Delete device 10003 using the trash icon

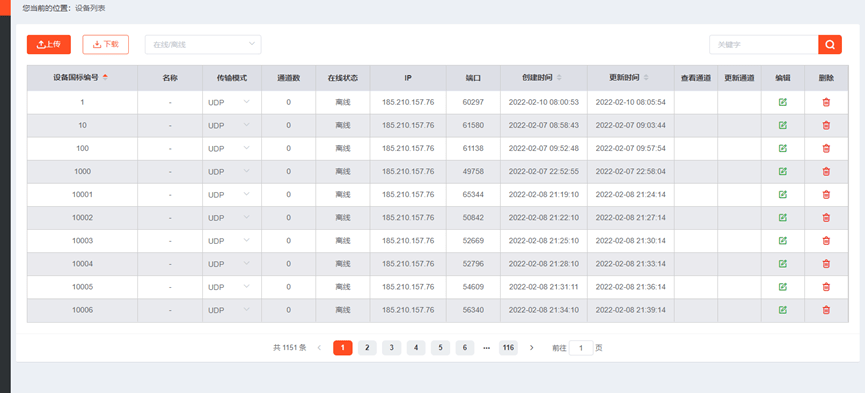tap(826, 241)
